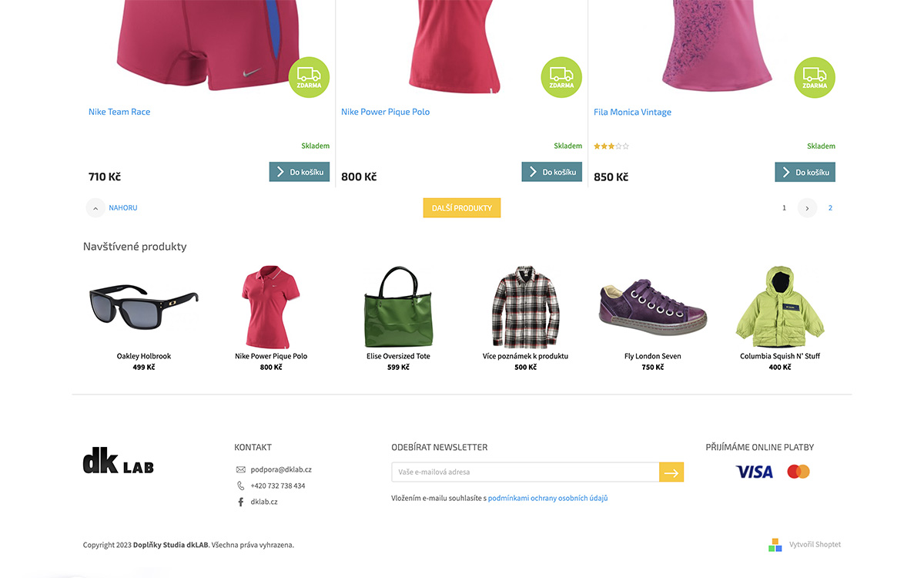Viewport: 924px width, 578px height.
Task: Click the Facebook icon next to dklab.cz
Action: pyautogui.click(x=241, y=502)
